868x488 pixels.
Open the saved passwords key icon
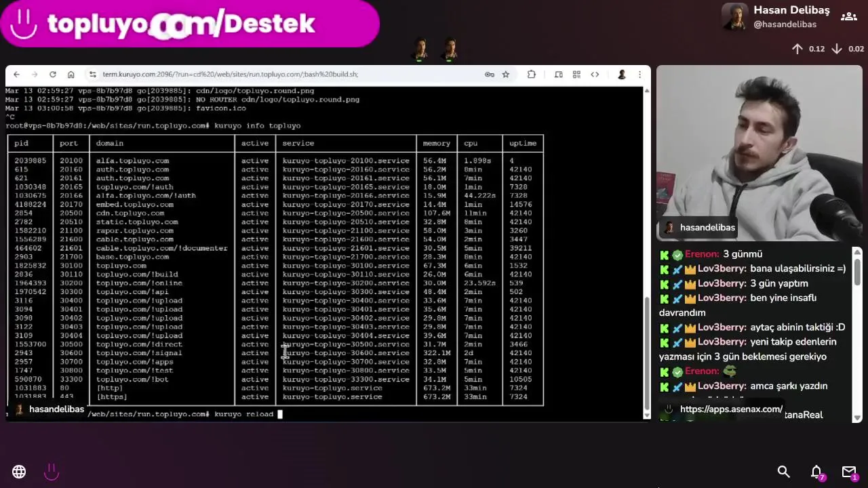[x=489, y=75]
